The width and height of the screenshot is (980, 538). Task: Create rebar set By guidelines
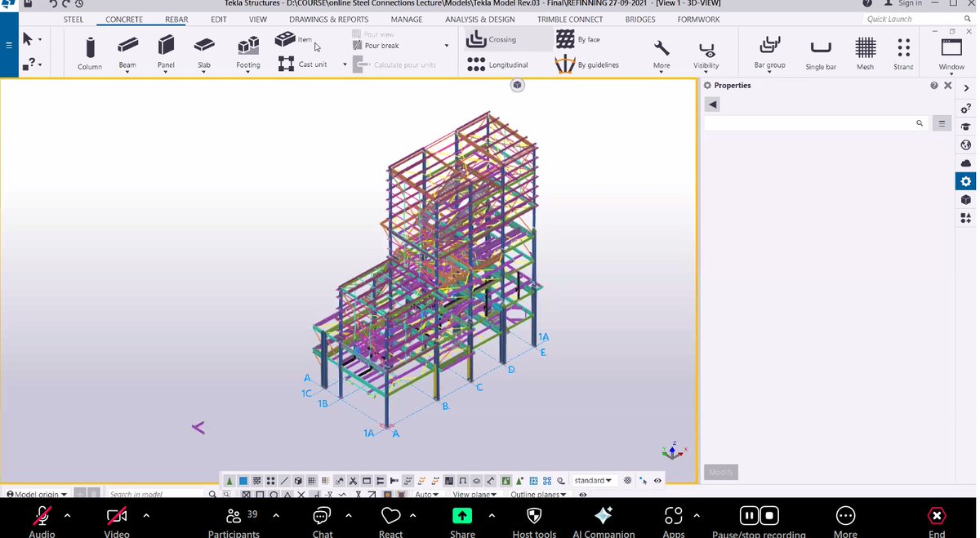tap(587, 64)
